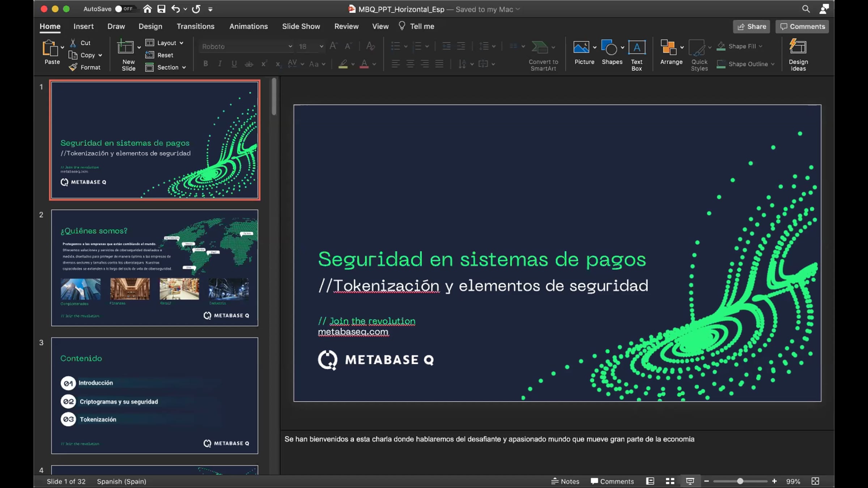Cut the selection
The width and height of the screenshot is (868, 488).
(80, 43)
